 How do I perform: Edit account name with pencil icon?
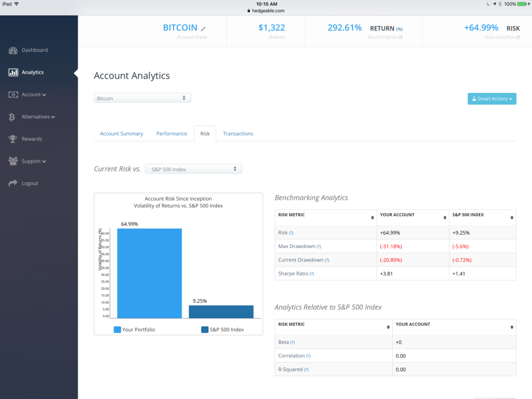[203, 29]
